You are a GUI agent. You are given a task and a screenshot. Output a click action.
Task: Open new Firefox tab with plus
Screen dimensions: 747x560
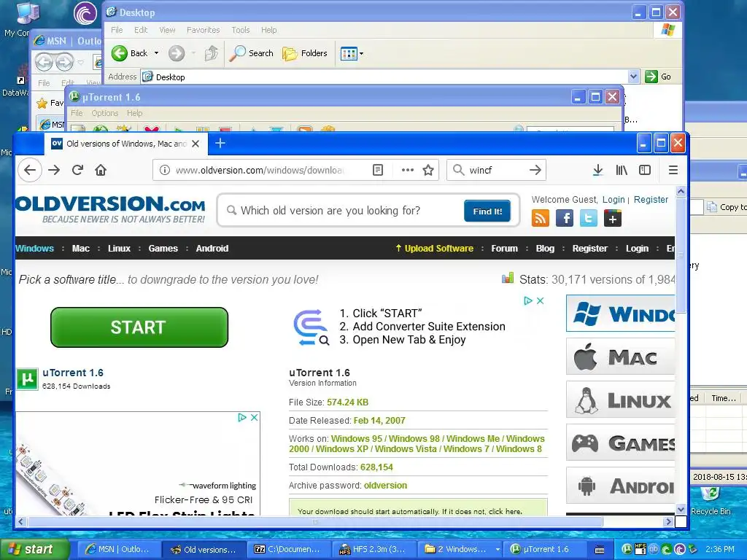[x=220, y=144]
